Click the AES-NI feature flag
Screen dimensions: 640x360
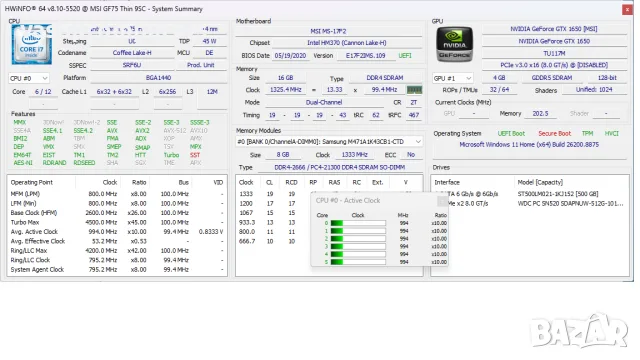[x=23, y=163]
